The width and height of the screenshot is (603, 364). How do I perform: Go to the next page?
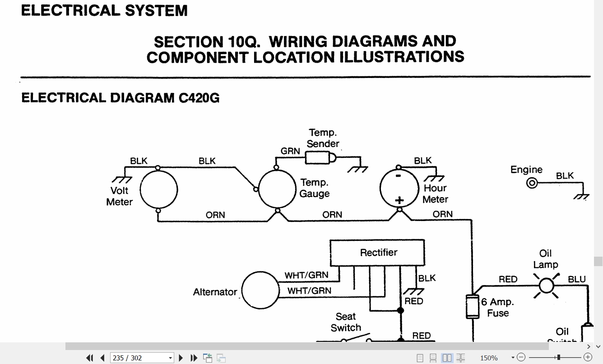point(181,358)
